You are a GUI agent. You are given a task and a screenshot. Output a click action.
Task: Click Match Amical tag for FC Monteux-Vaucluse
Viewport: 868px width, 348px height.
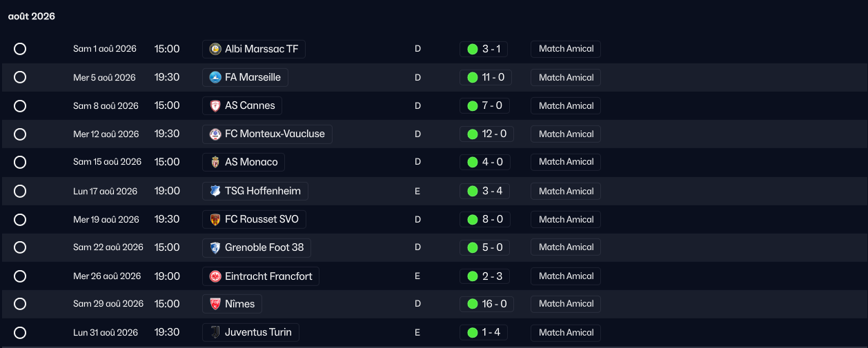point(566,134)
